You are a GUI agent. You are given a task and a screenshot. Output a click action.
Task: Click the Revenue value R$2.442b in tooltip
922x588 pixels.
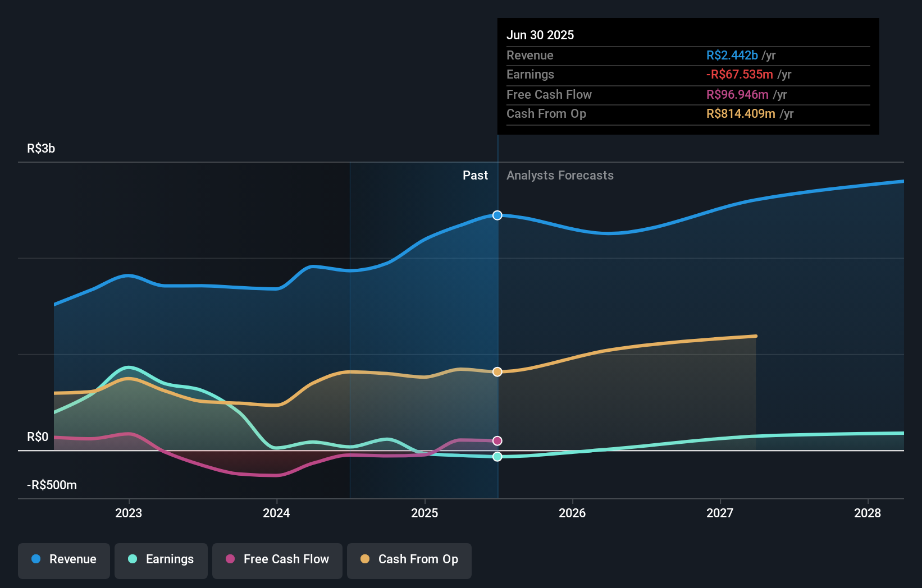click(x=731, y=55)
